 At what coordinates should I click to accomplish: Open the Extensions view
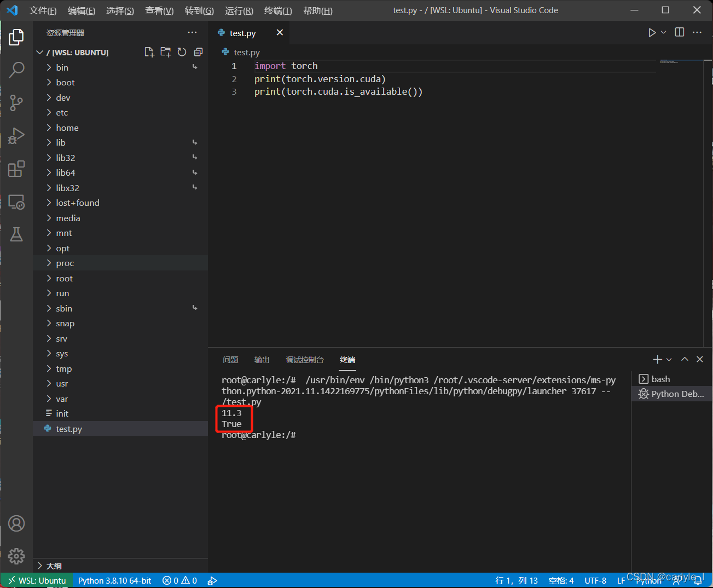[16, 169]
